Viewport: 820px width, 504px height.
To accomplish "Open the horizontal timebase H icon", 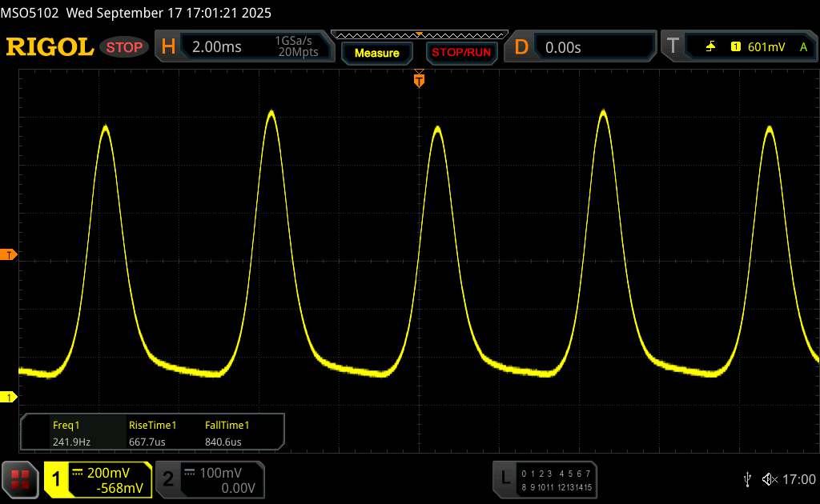I will coord(168,47).
